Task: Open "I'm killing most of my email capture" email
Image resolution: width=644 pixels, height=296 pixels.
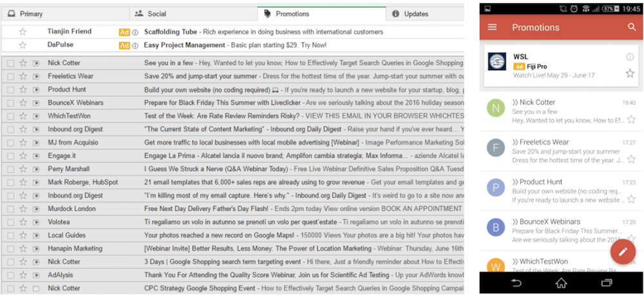Action: click(x=232, y=195)
